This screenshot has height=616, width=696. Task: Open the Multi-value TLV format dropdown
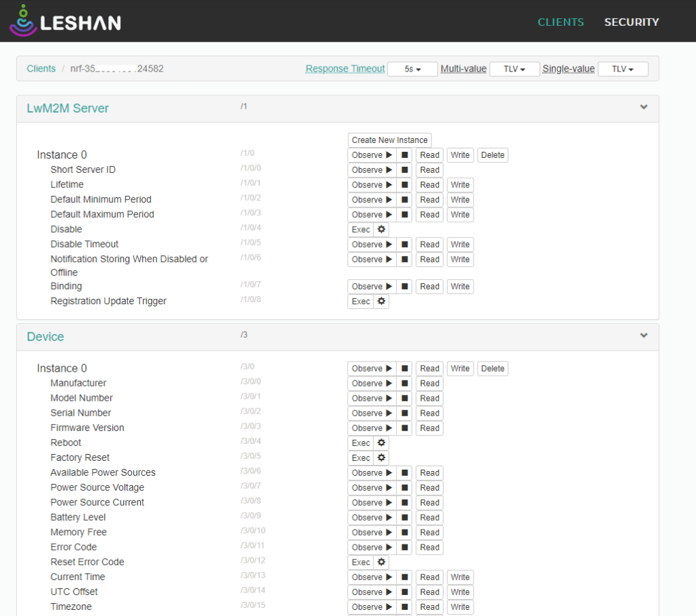click(x=514, y=69)
